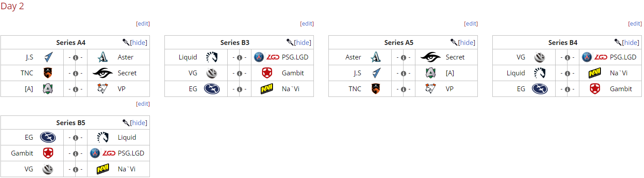Image resolution: width=644 pixels, height=178 pixels.
Task: Hide the Series A5 match table
Action: point(467,42)
